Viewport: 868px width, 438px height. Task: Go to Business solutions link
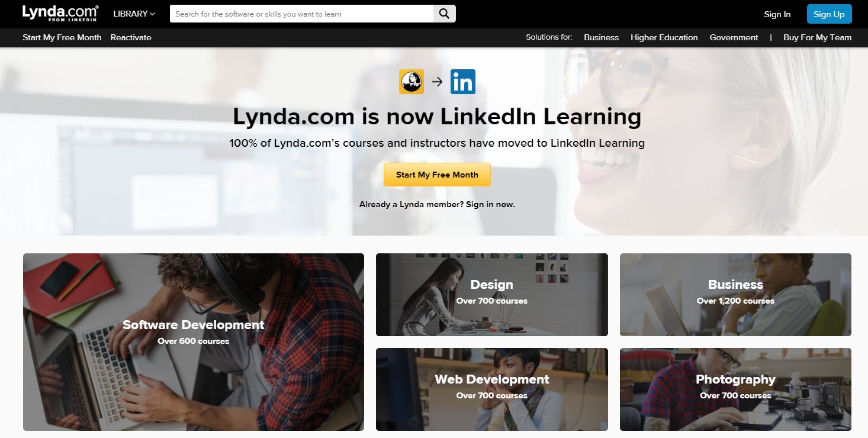point(601,37)
